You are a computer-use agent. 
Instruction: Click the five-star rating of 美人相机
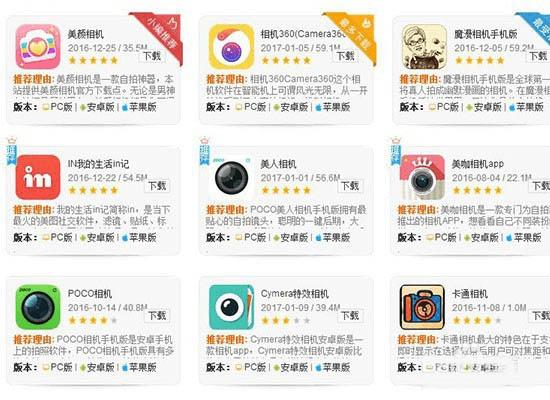pos(286,191)
